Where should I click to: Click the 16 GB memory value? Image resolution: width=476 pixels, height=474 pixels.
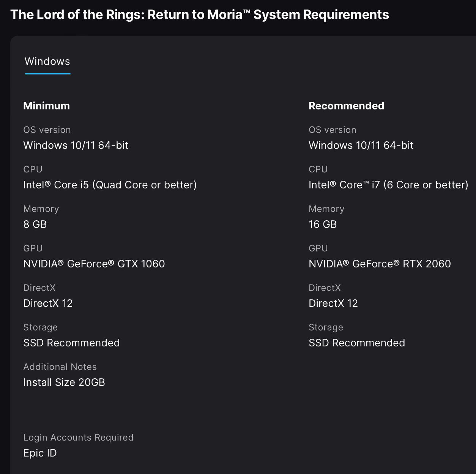pos(323,224)
